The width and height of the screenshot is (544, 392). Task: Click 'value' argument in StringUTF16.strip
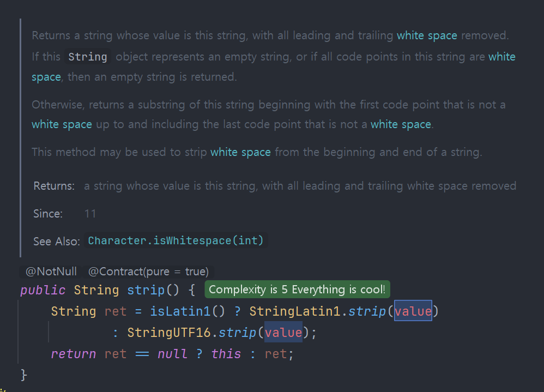(x=283, y=333)
